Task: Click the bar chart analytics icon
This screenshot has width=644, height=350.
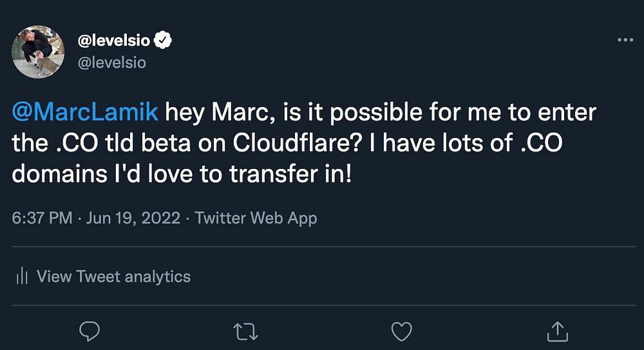Action: pos(22,277)
